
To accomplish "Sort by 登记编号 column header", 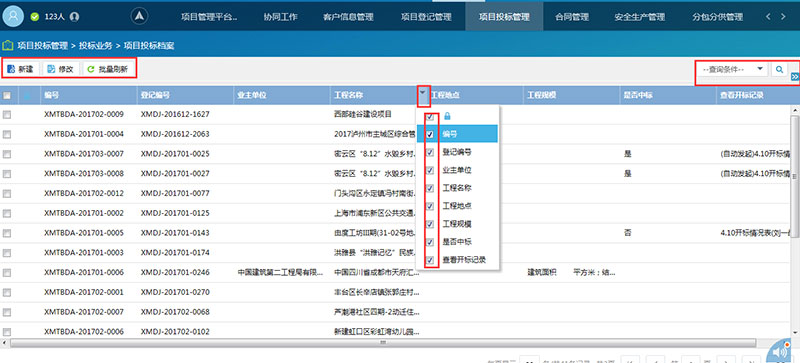I will click(x=186, y=95).
